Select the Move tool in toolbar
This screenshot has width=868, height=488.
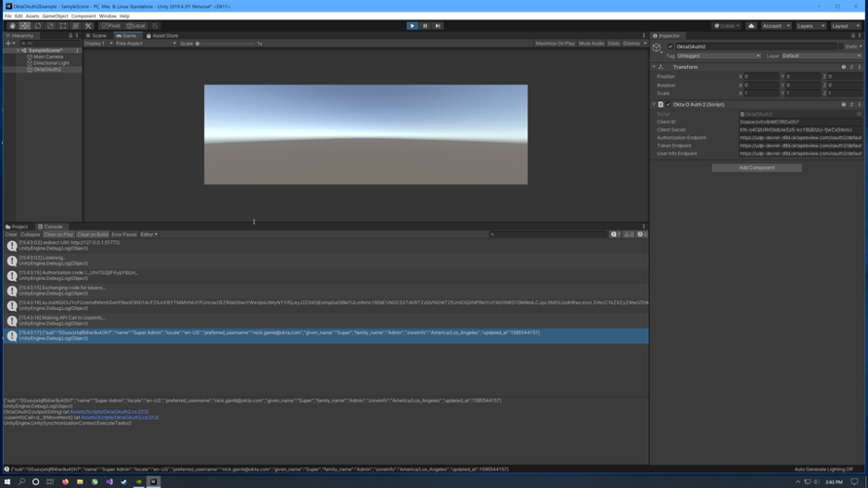(25, 26)
